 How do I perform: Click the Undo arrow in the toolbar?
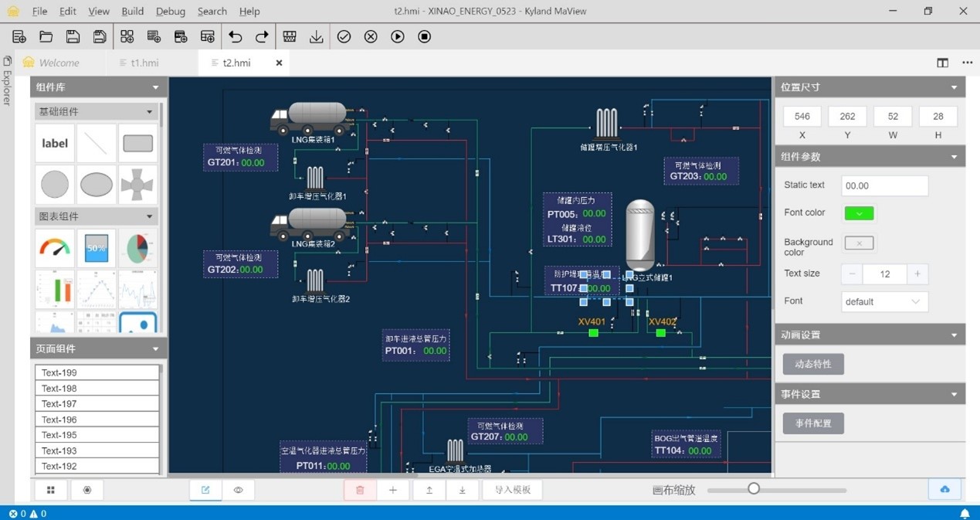coord(236,36)
